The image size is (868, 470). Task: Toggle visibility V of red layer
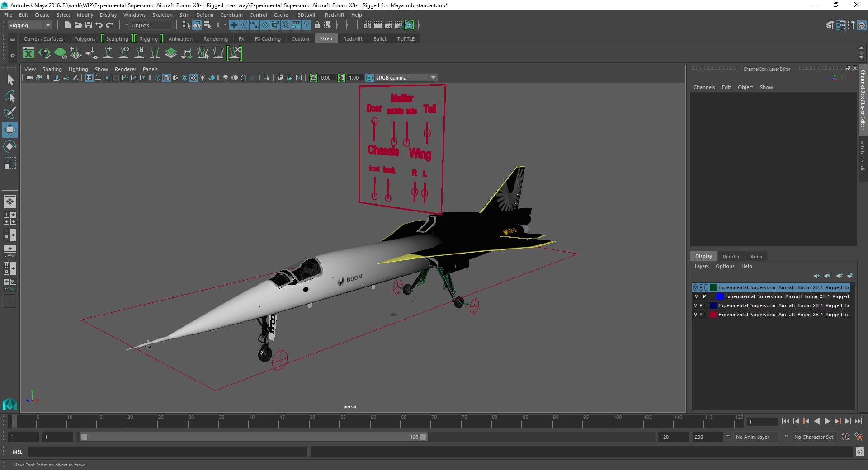pyautogui.click(x=696, y=315)
